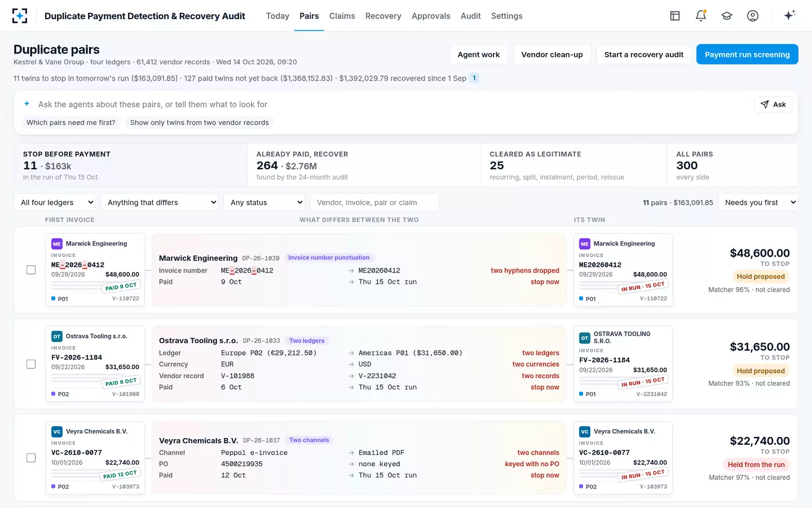Viewport: 812px width, 508px height.
Task: Click the VC avatar on Veyra twin invoice
Action: click(x=585, y=431)
